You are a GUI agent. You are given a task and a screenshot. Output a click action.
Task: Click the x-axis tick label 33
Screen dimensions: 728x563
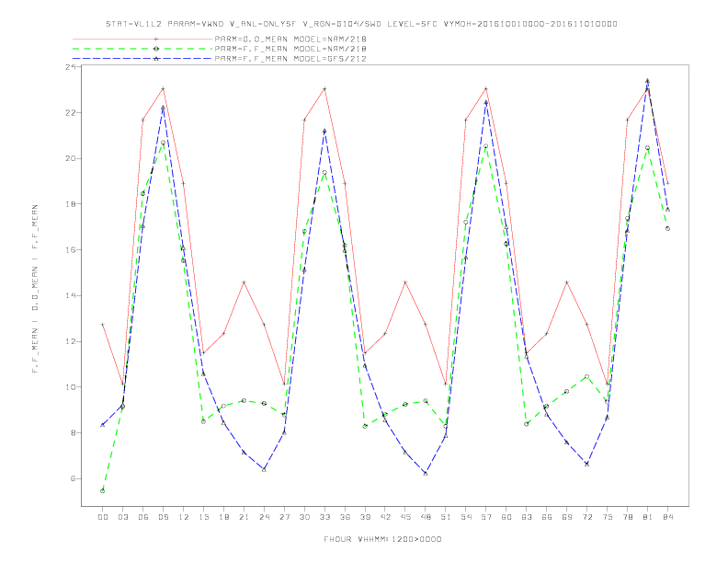point(324,517)
